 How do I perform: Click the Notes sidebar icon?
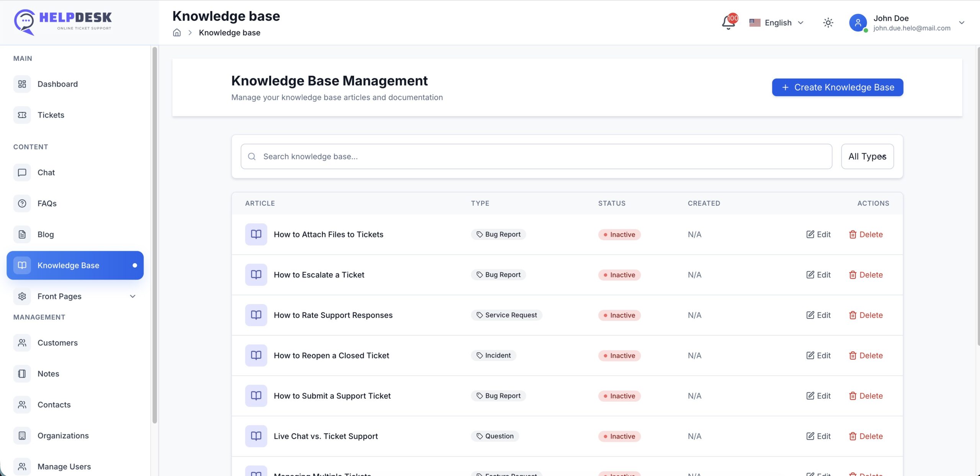point(22,374)
